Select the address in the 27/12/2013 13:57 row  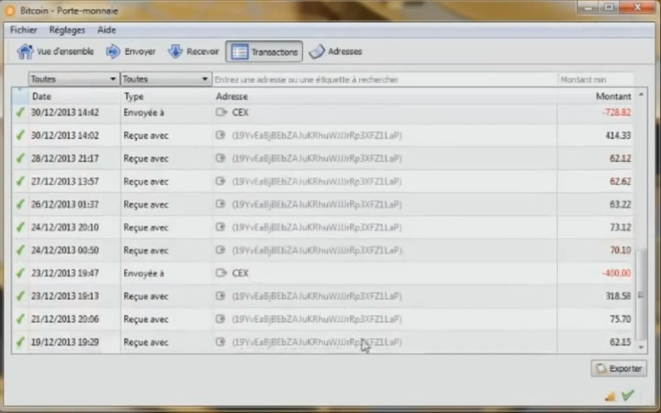(317, 181)
